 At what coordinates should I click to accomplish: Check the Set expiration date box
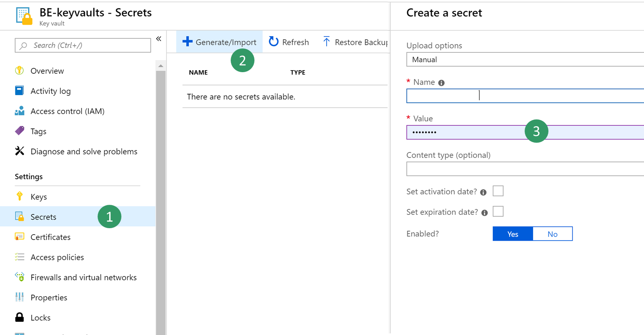(498, 212)
